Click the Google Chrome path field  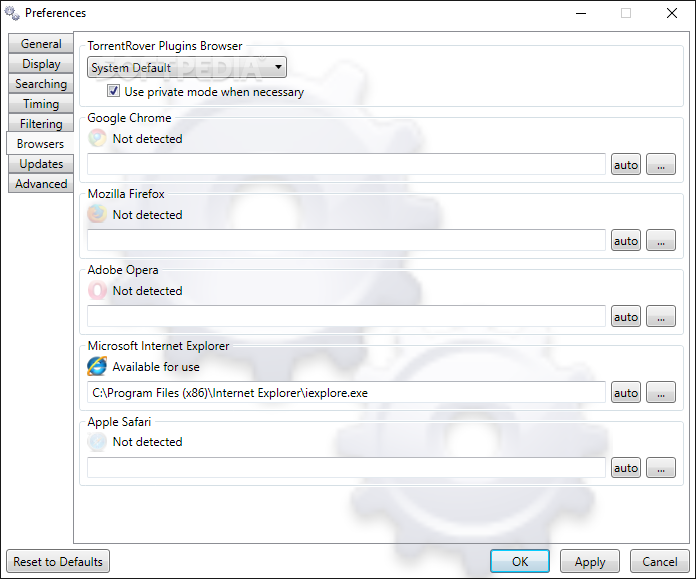pos(346,164)
